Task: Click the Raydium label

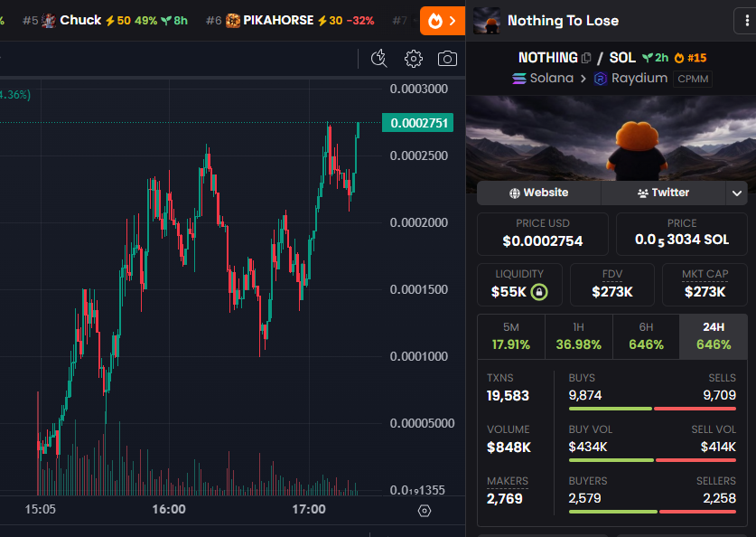Action: click(x=639, y=78)
